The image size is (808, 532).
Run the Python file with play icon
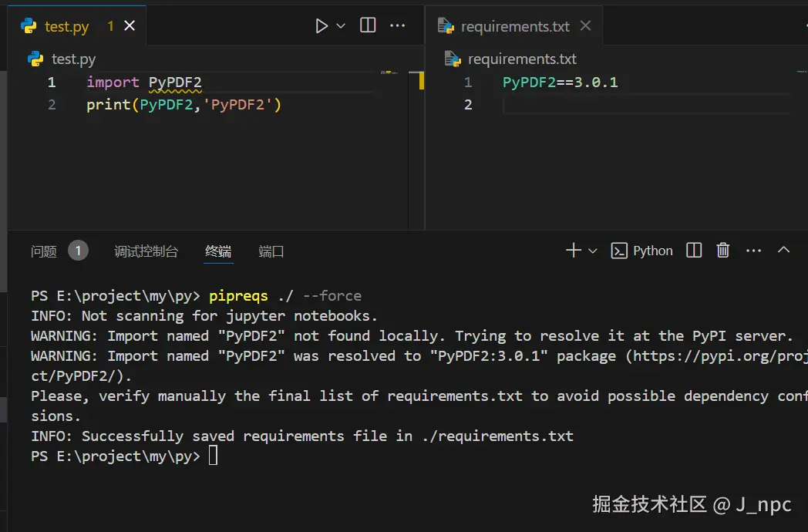pyautogui.click(x=321, y=25)
